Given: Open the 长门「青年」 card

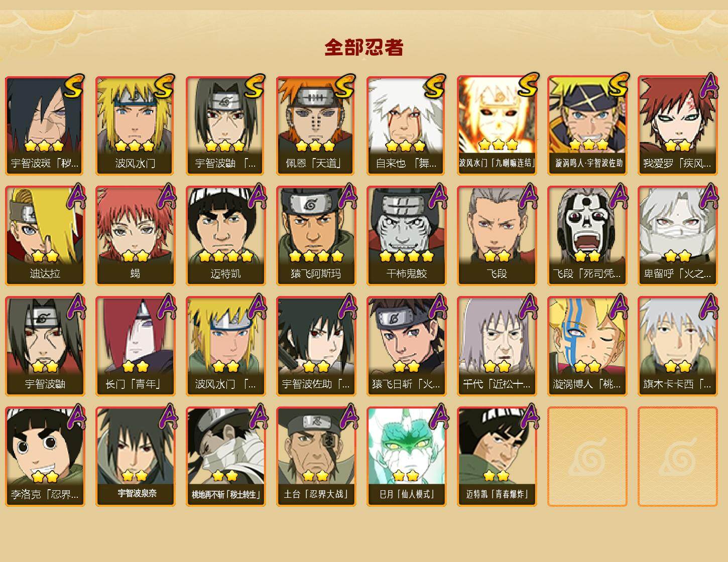Looking at the screenshot, I should point(136,346).
